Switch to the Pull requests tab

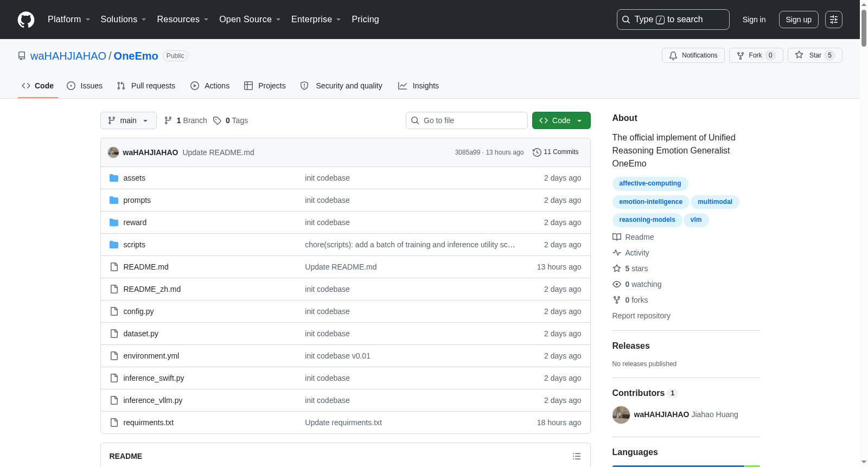146,86
